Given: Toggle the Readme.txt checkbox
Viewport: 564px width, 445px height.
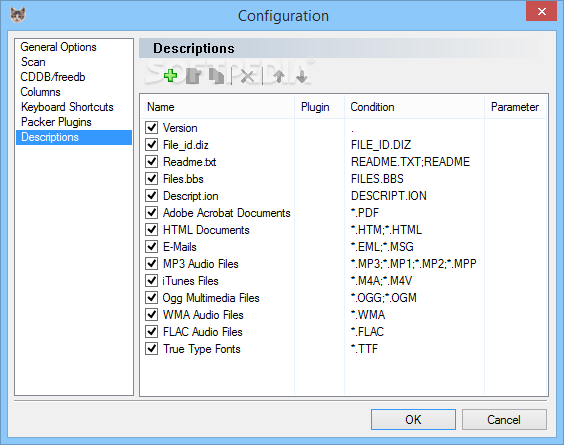Looking at the screenshot, I should tap(151, 161).
